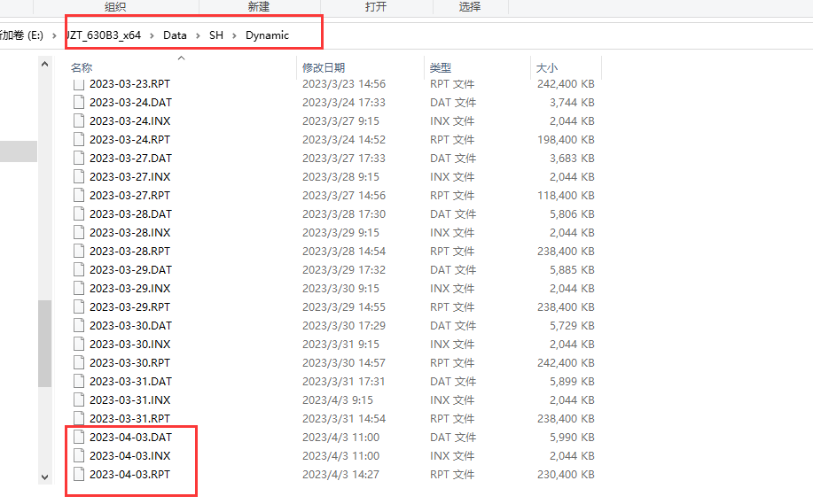
Task: Select the highlighted navigation pane item
Action: 19,151
